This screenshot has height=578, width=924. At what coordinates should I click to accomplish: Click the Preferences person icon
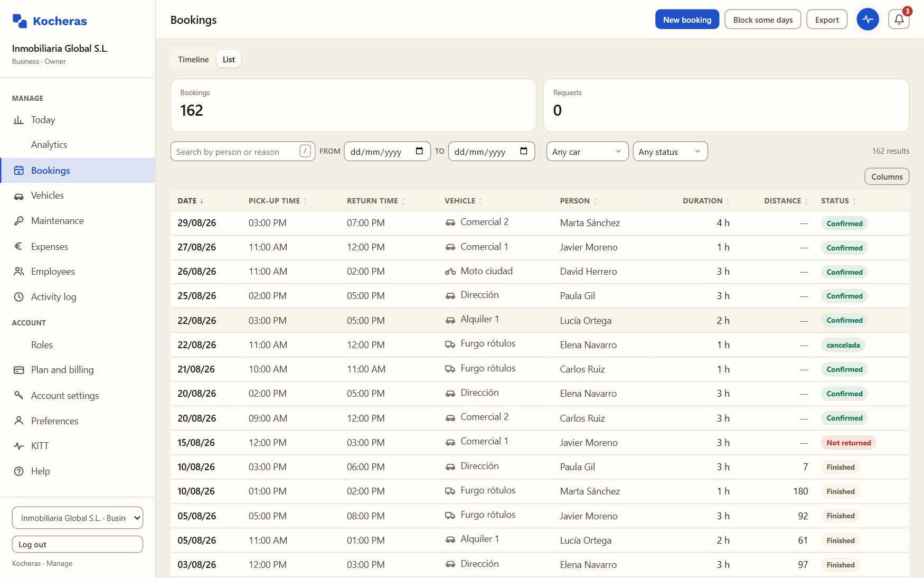click(18, 421)
